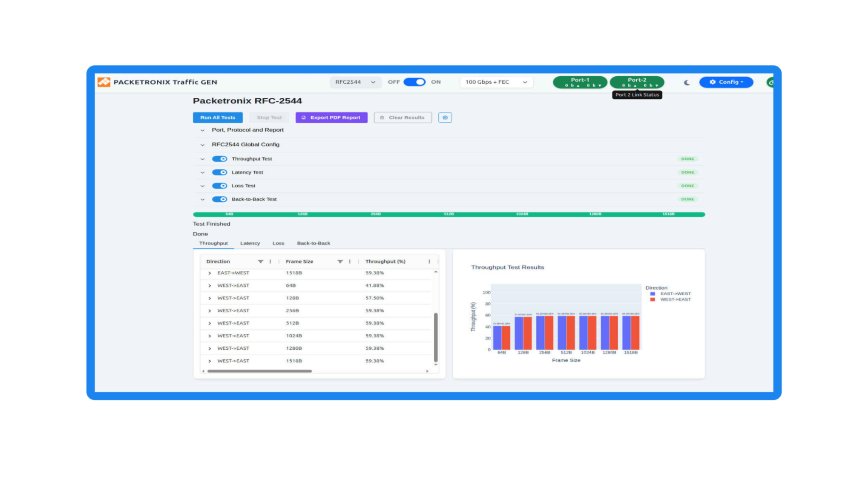Click table scroll-right arrow
The height and width of the screenshot is (488, 868).
tap(427, 371)
